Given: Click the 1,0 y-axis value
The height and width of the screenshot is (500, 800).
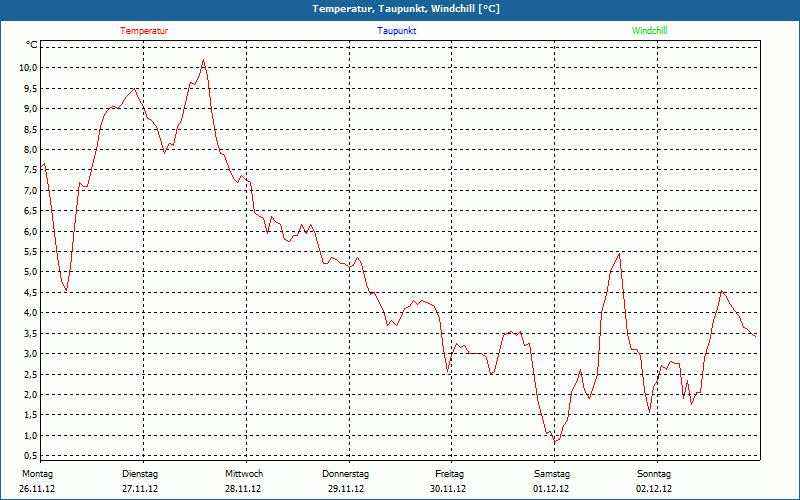Looking at the screenshot, I should (x=31, y=435).
